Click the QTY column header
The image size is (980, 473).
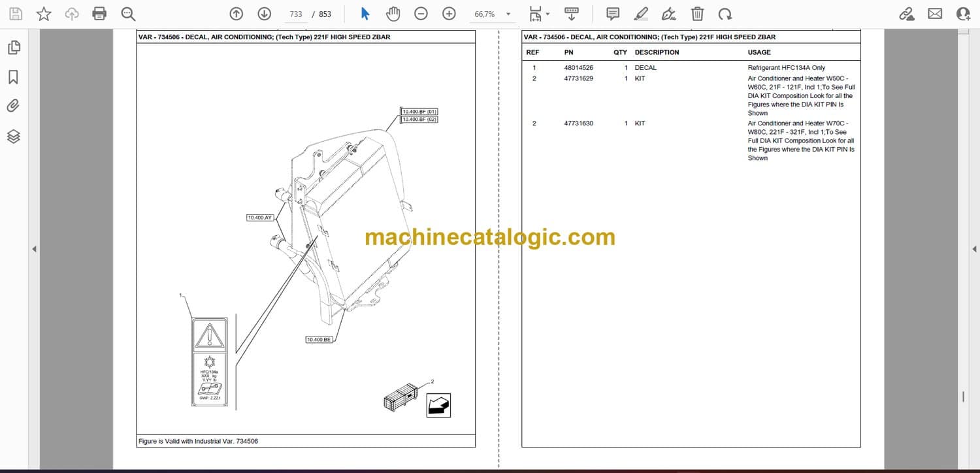click(x=620, y=52)
